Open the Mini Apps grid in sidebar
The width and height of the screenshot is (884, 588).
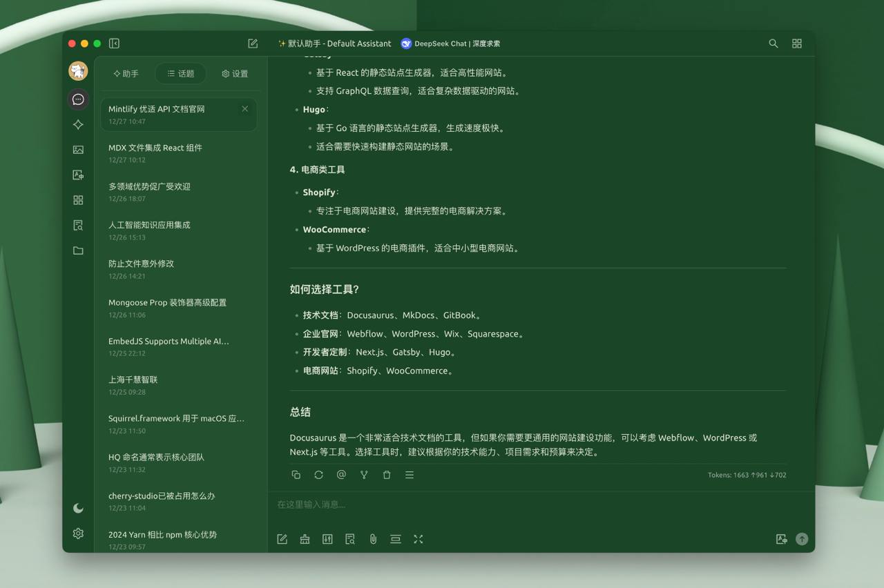pos(78,200)
